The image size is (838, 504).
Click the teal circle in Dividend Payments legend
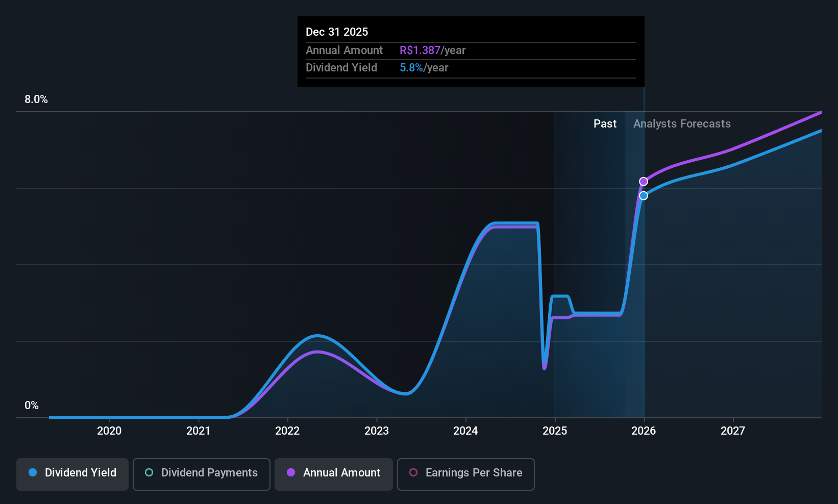point(149,473)
